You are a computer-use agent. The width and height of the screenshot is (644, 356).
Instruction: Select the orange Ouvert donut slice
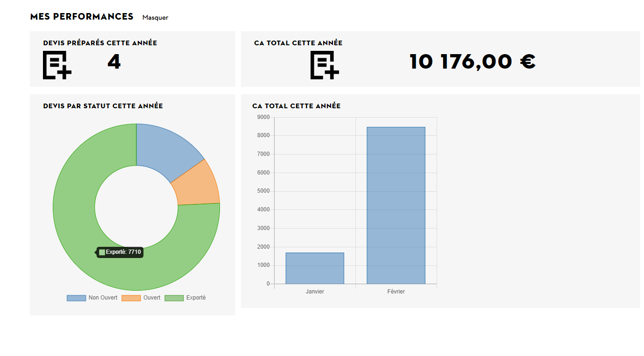coord(196,184)
